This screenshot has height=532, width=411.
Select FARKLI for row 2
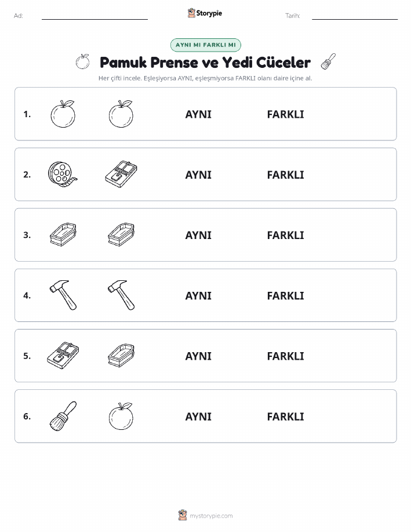point(285,175)
